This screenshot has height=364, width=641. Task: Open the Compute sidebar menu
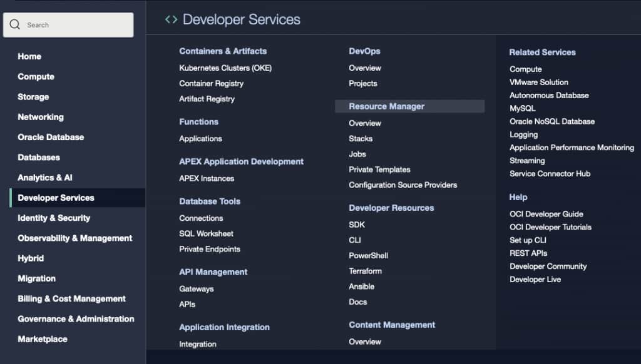[36, 76]
